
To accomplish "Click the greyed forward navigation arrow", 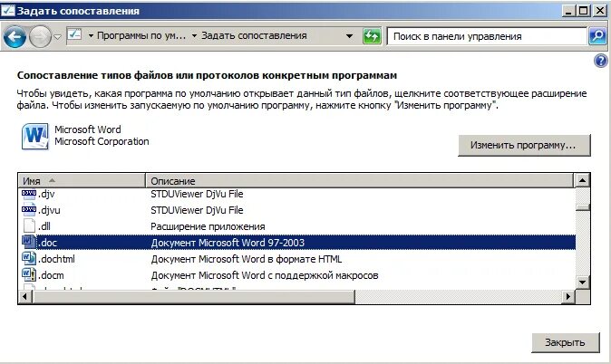I will coord(40,37).
